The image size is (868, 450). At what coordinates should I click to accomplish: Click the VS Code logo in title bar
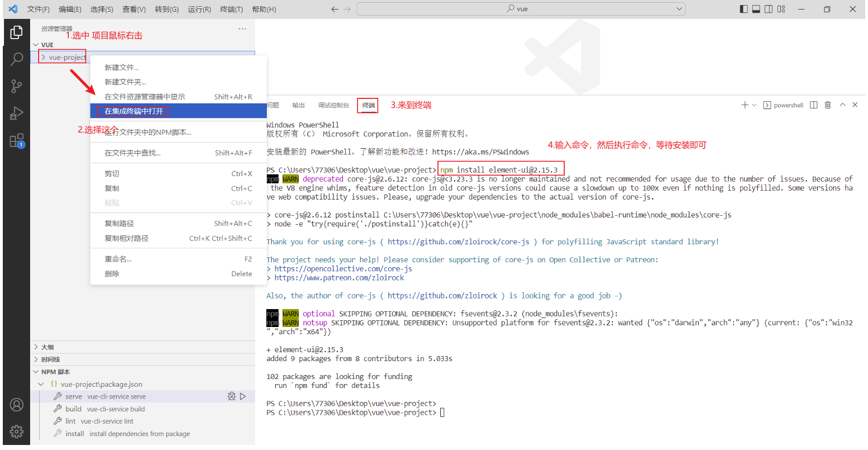pyautogui.click(x=13, y=9)
